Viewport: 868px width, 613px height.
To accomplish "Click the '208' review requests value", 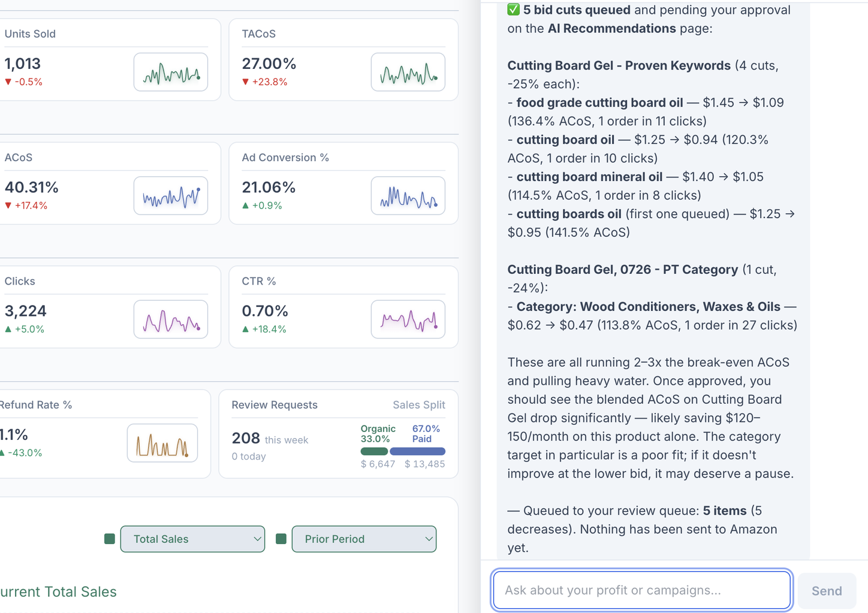I will 246,438.
